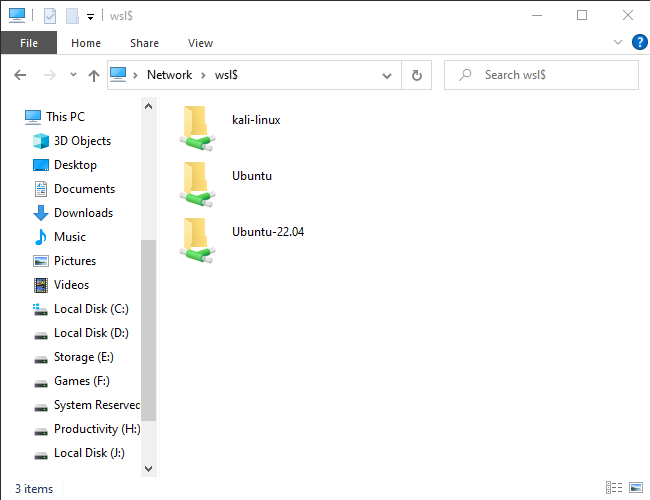
Task: Click Network in the address breadcrumb
Action: coord(170,75)
